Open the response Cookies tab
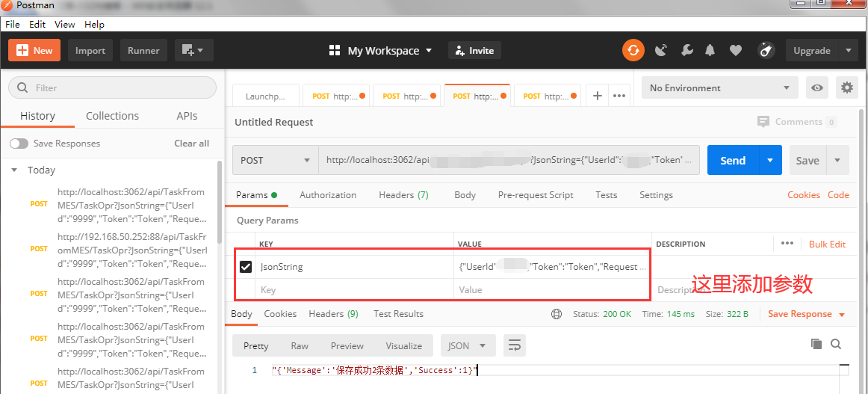Image resolution: width=868 pixels, height=394 pixels. click(280, 314)
